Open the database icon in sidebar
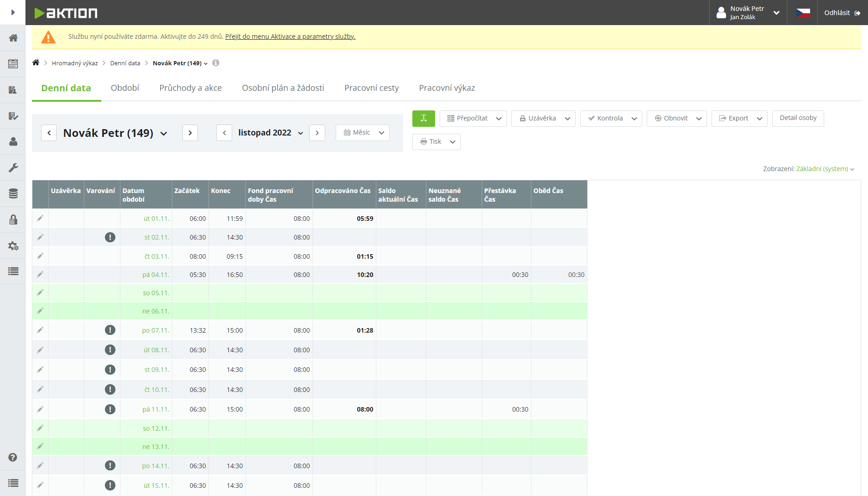The width and height of the screenshot is (868, 496). click(13, 194)
